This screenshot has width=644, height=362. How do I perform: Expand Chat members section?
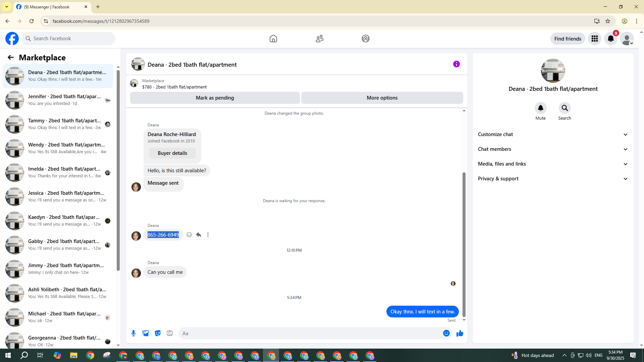(553, 149)
